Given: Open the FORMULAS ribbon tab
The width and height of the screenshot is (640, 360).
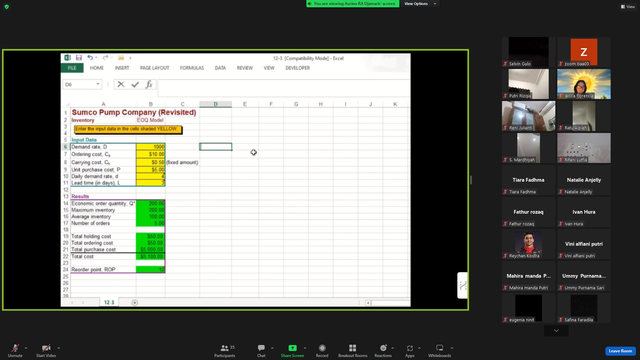Looking at the screenshot, I should coord(192,68).
